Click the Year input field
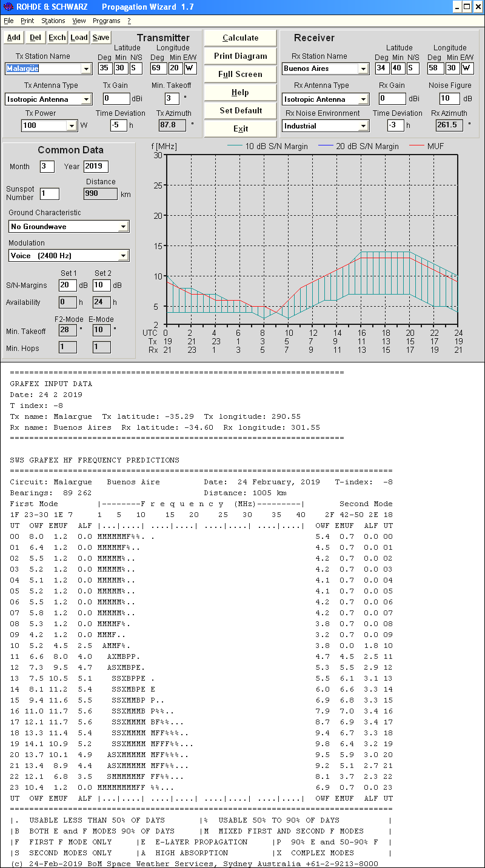Image resolution: width=485 pixels, height=868 pixels. coord(96,166)
